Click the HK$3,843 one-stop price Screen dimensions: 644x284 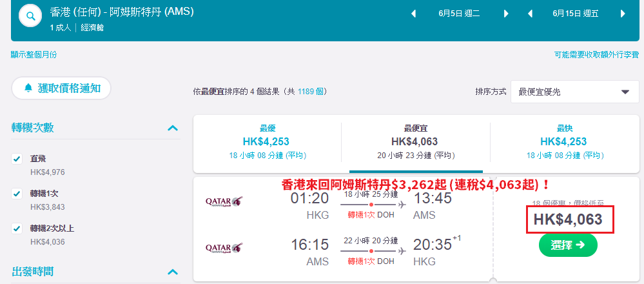(x=48, y=207)
